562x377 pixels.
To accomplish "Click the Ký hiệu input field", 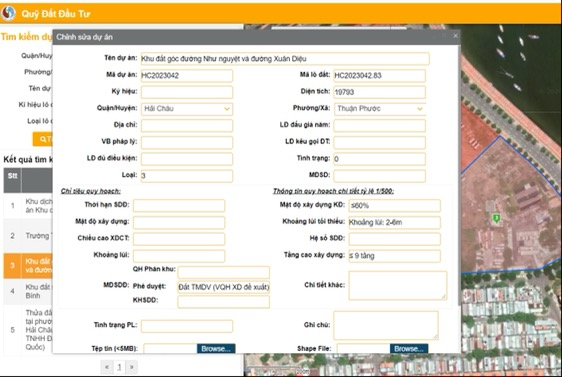I will (x=186, y=92).
